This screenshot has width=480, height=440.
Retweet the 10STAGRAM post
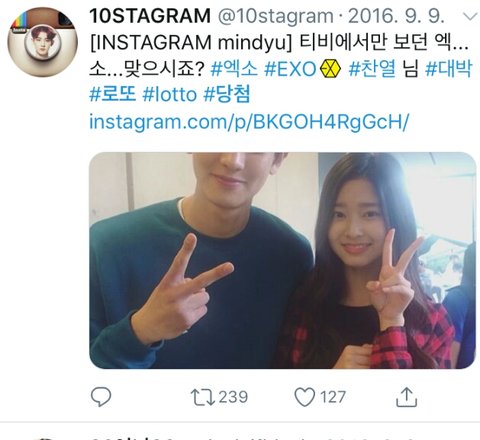(x=202, y=397)
